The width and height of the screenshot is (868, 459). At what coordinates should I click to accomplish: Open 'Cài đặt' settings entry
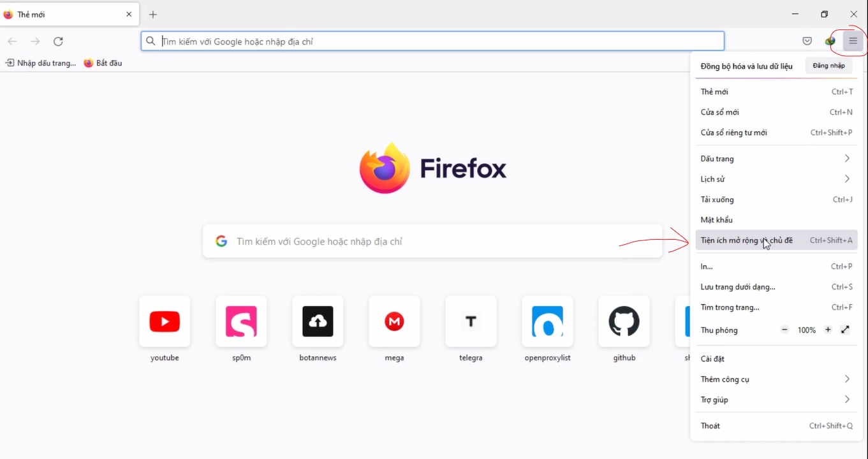tap(776, 359)
